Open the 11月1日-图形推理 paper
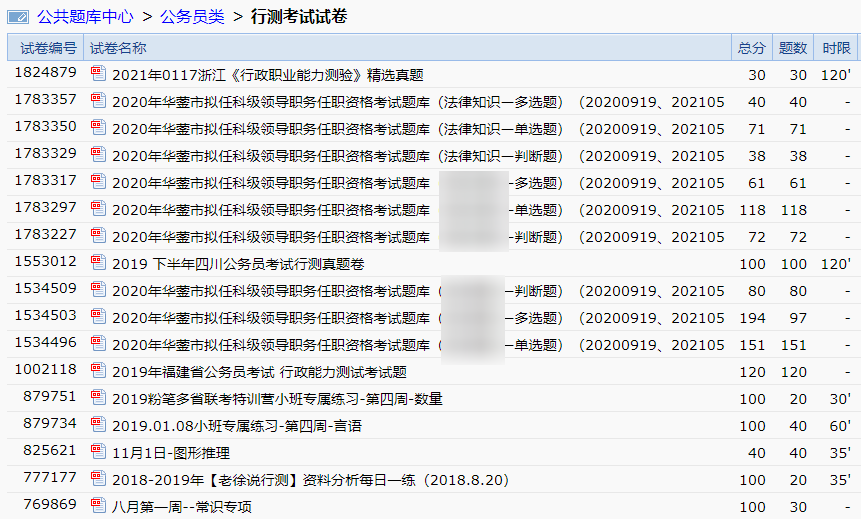Screen dimensions: 861x519 click(171, 453)
